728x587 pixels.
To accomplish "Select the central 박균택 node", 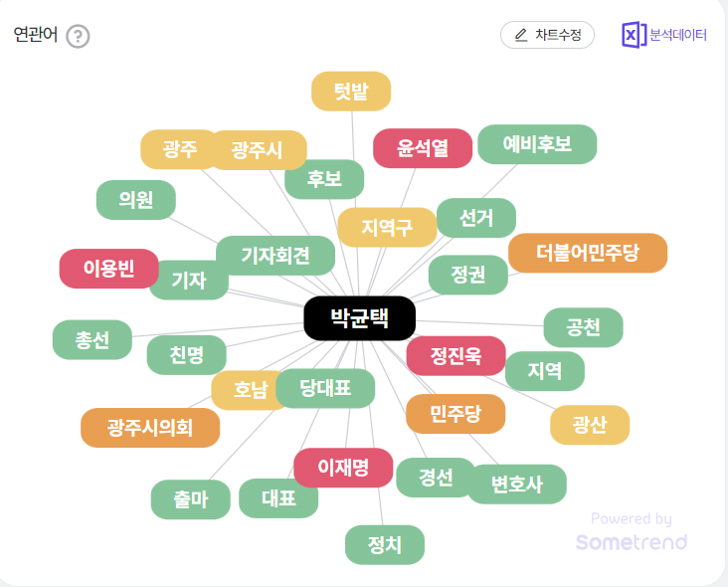I will (x=359, y=318).
